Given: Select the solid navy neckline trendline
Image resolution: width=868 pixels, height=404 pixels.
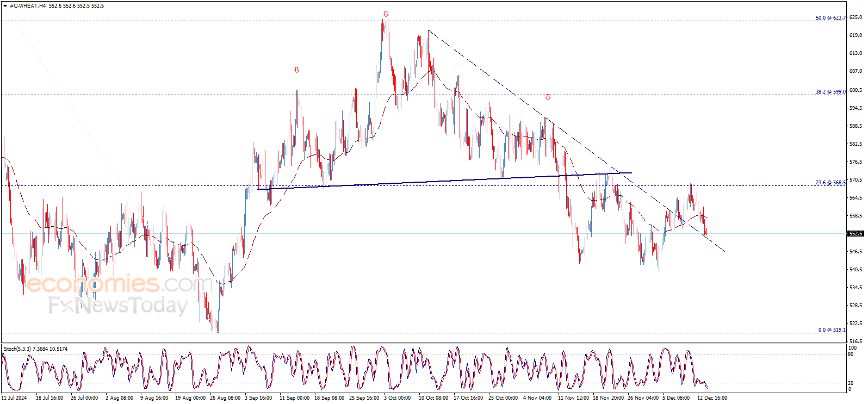Looking at the screenshot, I should coord(444,181).
